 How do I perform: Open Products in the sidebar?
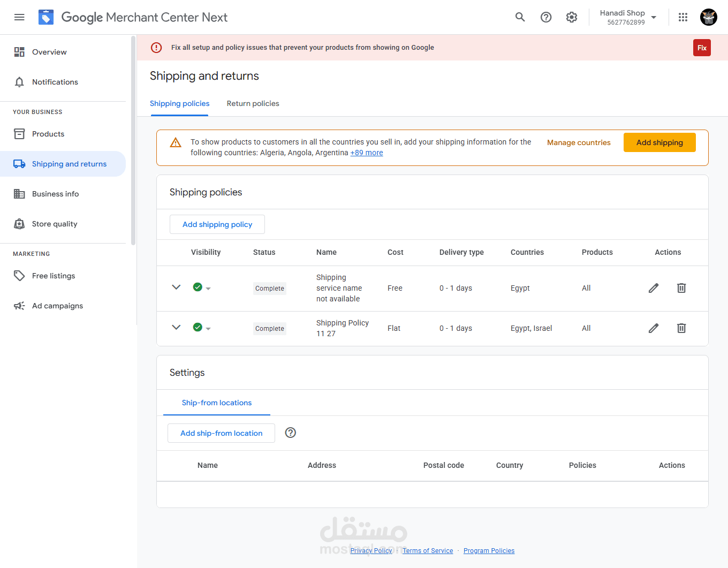coord(48,134)
